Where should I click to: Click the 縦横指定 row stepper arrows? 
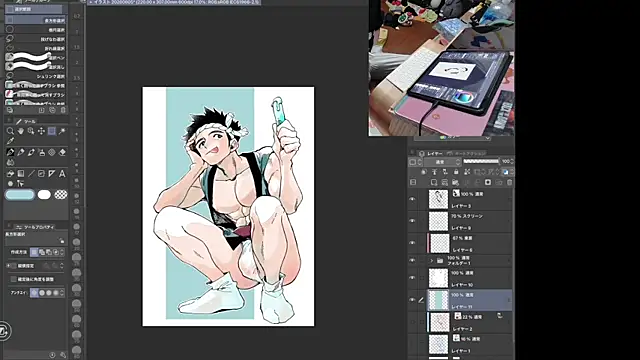62,266
